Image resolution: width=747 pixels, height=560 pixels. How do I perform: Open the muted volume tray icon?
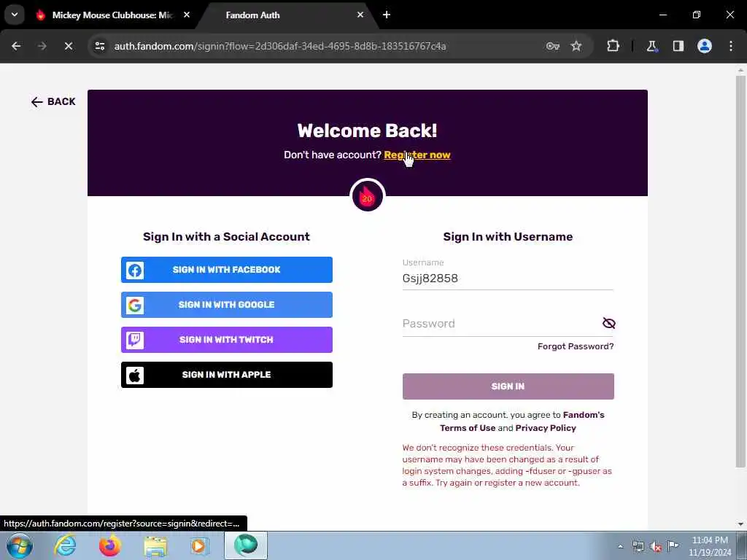click(x=656, y=546)
